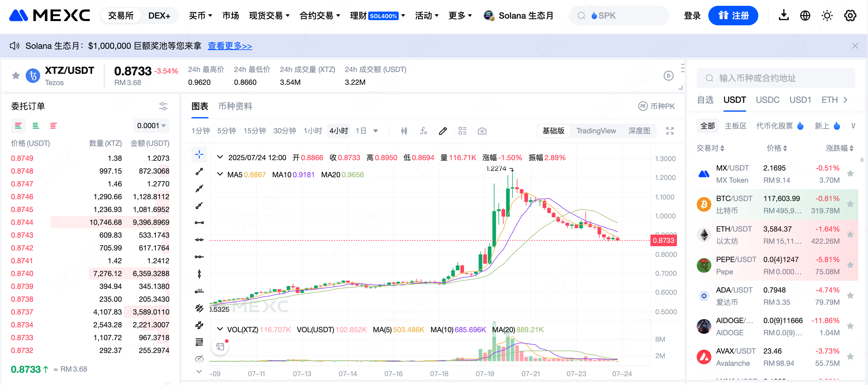Favorite XTZ/USDT with star icon
This screenshot has height=385, width=868.
pos(16,75)
